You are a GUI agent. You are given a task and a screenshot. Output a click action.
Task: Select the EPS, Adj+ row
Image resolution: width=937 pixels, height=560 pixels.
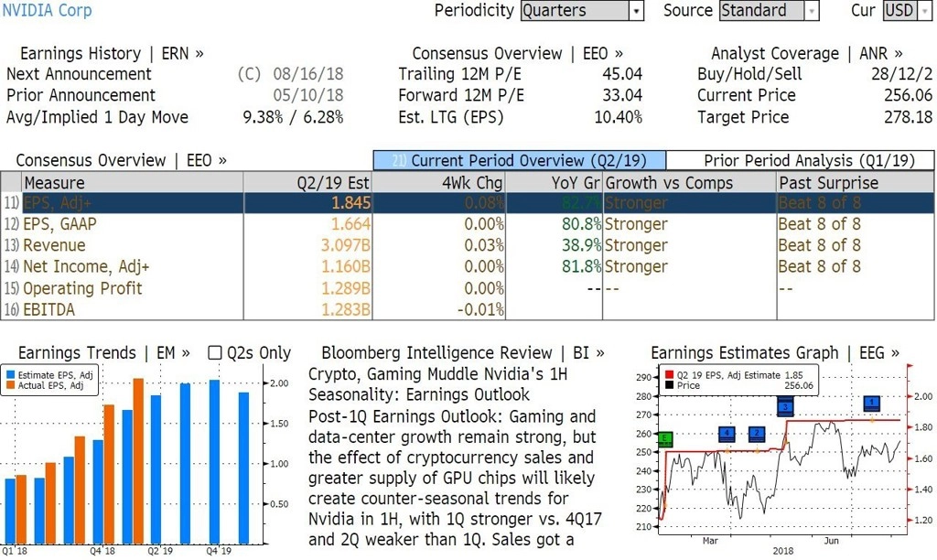(468, 203)
